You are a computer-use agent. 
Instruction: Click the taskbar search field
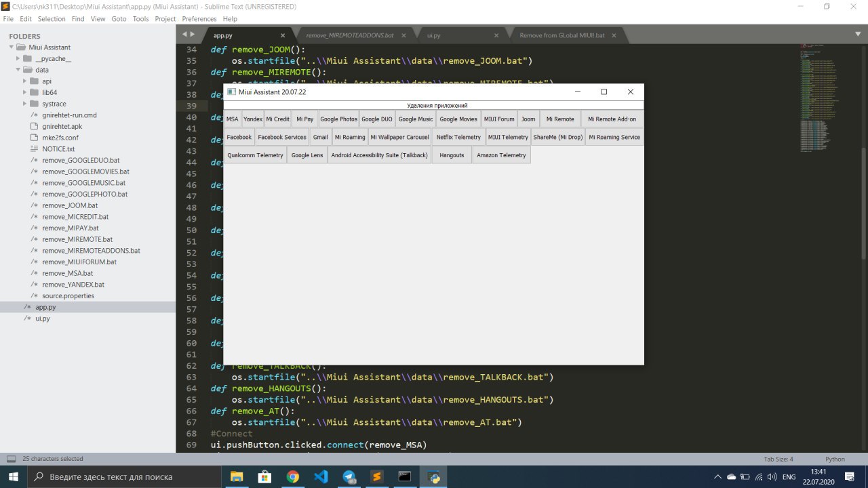pos(125,476)
